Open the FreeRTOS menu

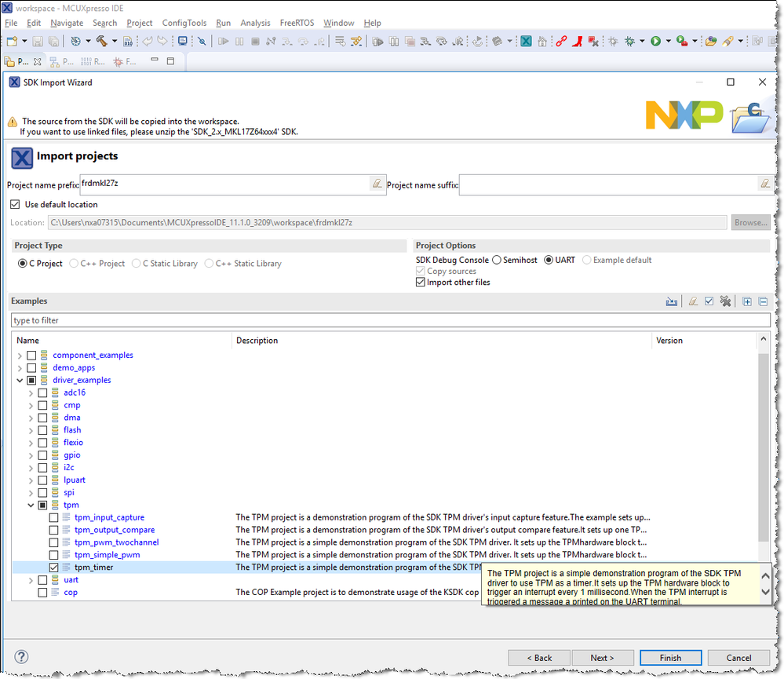pos(297,23)
